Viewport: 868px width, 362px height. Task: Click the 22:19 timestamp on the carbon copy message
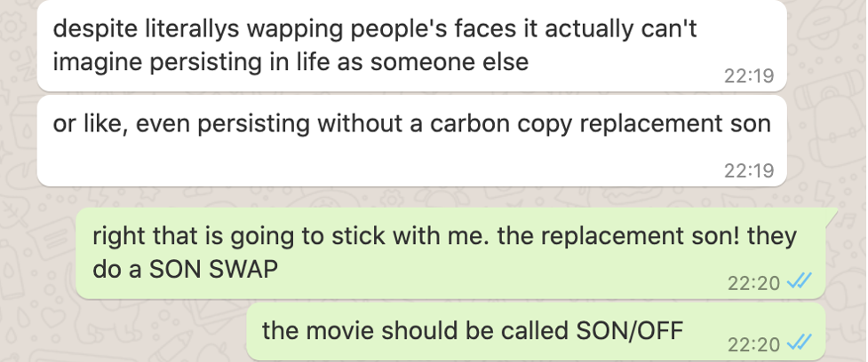pos(749,170)
